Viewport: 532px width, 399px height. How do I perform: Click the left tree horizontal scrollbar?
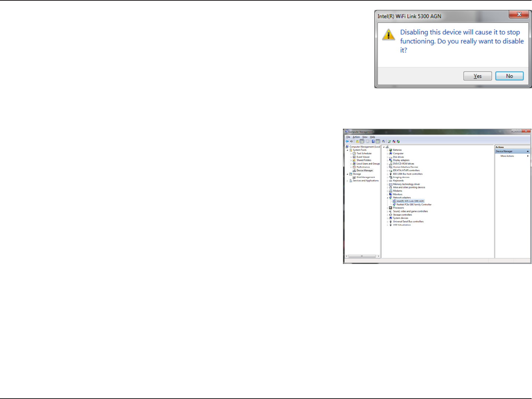tap(362, 256)
